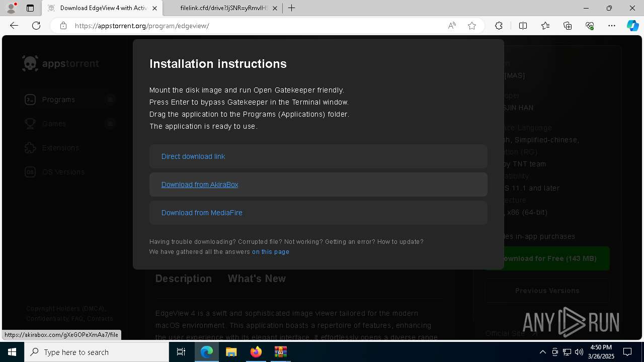Image resolution: width=644 pixels, height=362 pixels.
Task: Open the Extensions puzzle icon
Action: click(x=499, y=26)
